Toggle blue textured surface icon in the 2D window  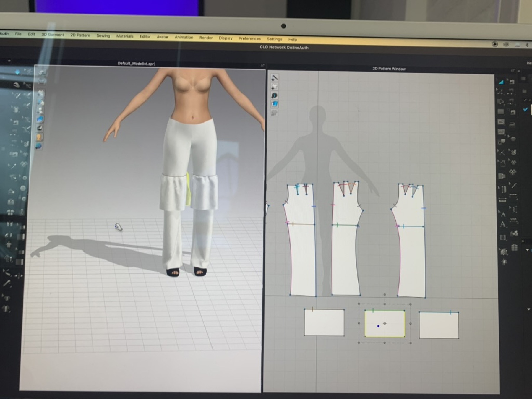275,104
